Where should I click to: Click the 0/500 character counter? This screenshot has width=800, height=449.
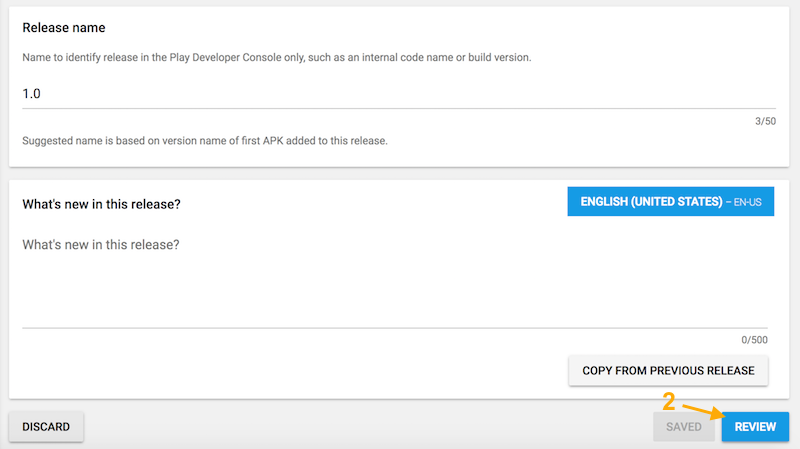754,340
